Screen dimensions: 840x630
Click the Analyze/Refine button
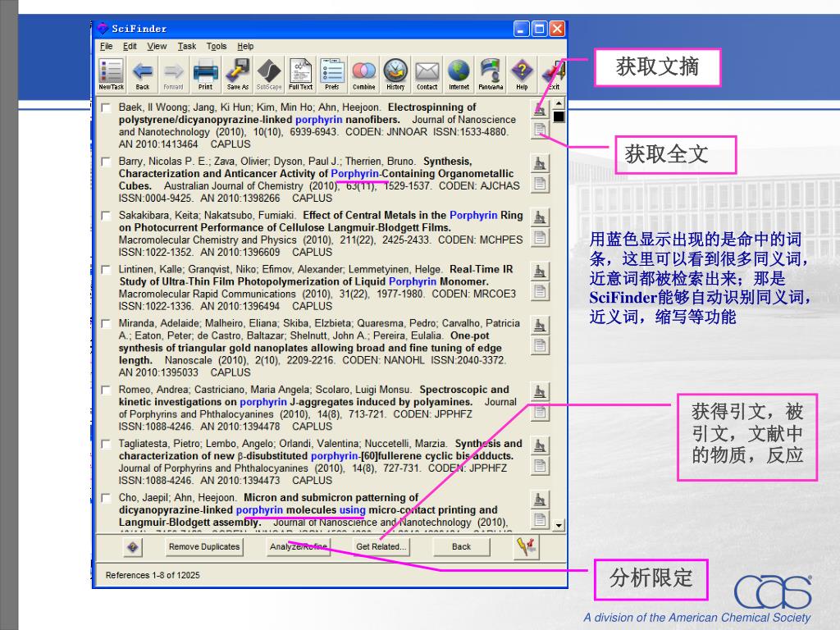299,547
